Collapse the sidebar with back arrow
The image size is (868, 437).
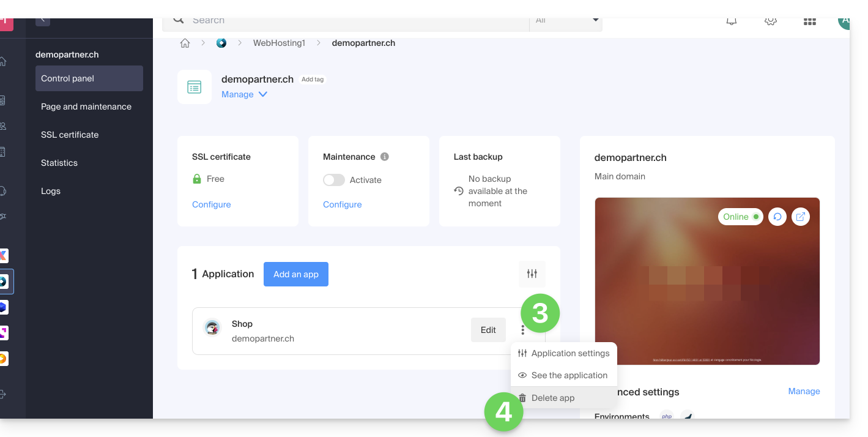(x=43, y=20)
